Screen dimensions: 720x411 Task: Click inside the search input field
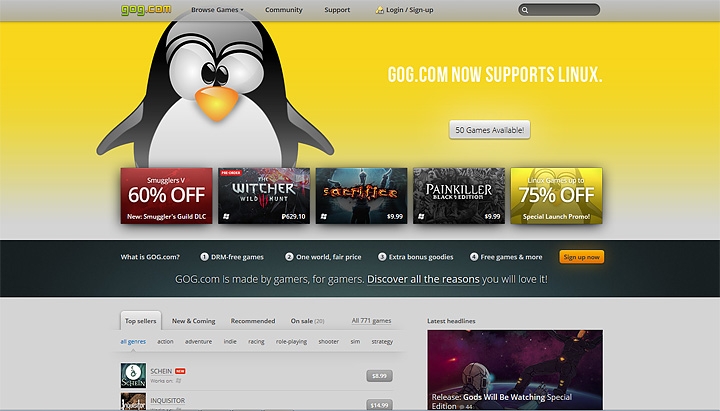[x=562, y=10]
